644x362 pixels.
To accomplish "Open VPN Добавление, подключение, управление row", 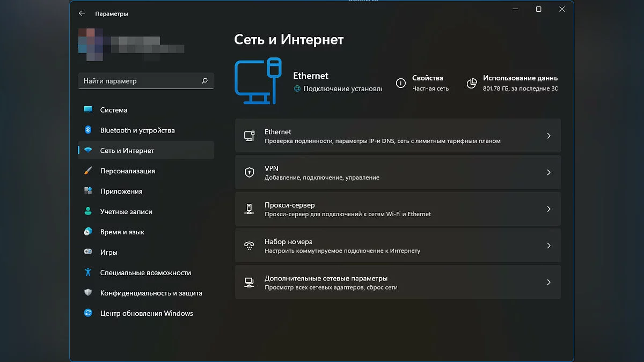I will click(x=398, y=173).
